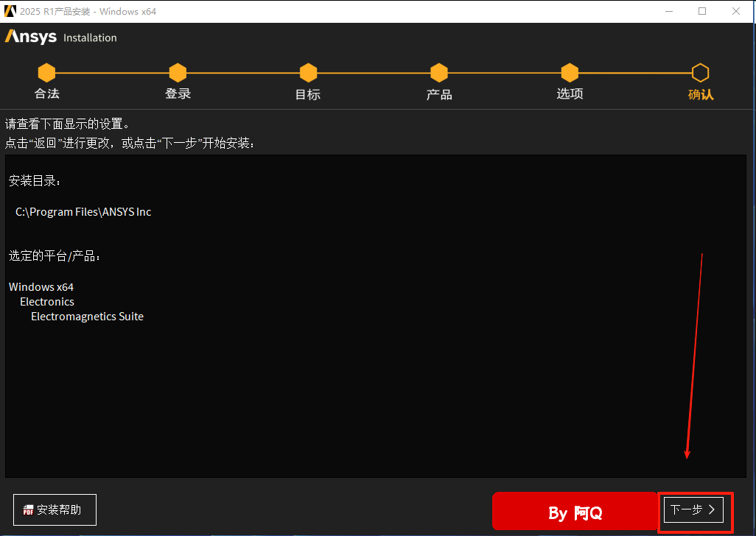The width and height of the screenshot is (756, 536).
Task: Click the 请查看下面显示的设置 instruction text
Action: [x=68, y=124]
